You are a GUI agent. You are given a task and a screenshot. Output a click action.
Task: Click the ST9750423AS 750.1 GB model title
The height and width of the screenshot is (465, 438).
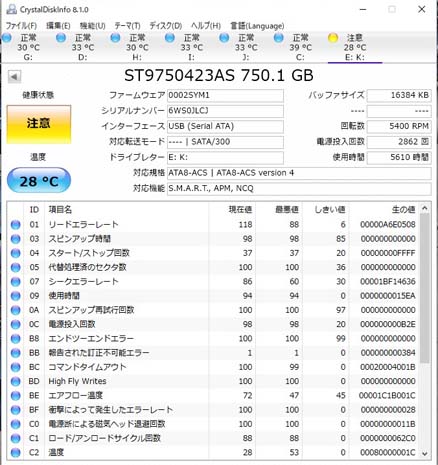click(x=219, y=76)
